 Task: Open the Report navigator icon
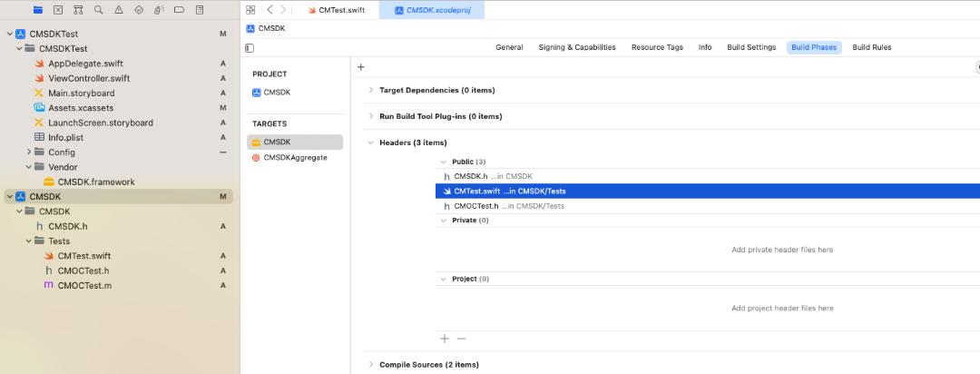[200, 10]
